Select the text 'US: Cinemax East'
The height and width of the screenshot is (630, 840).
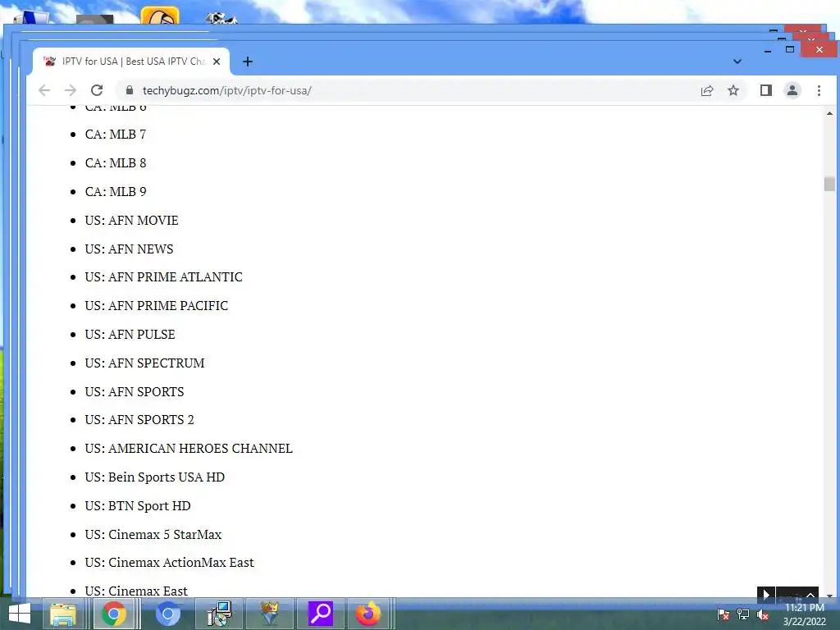tap(136, 591)
